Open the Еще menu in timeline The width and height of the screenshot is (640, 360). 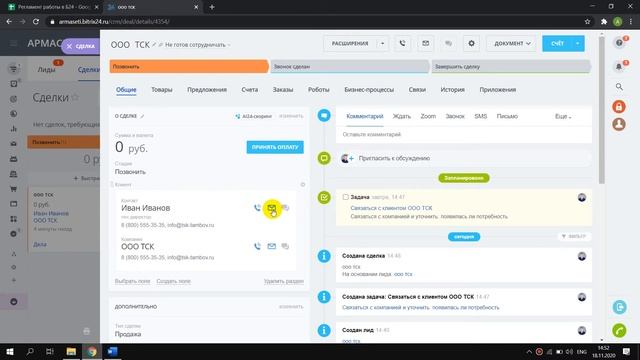563,117
